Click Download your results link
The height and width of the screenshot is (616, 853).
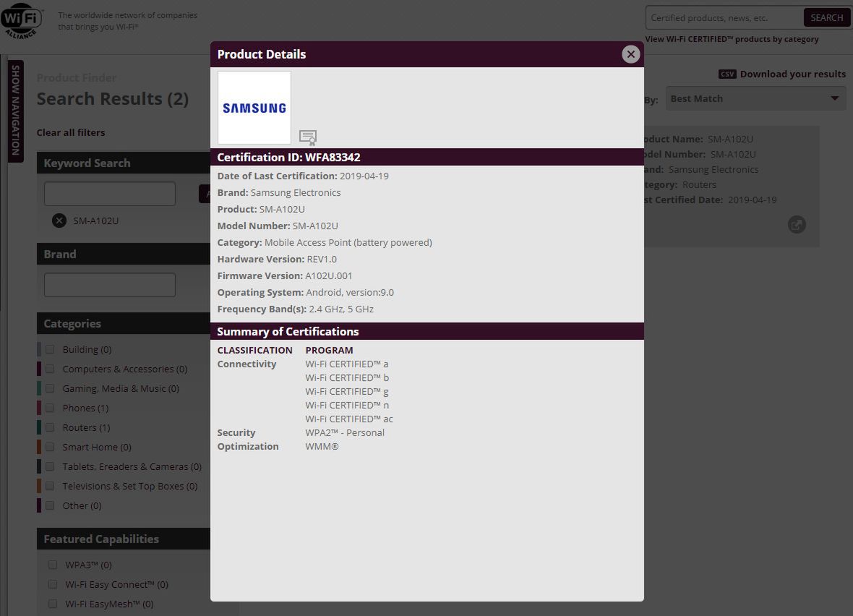(x=792, y=74)
